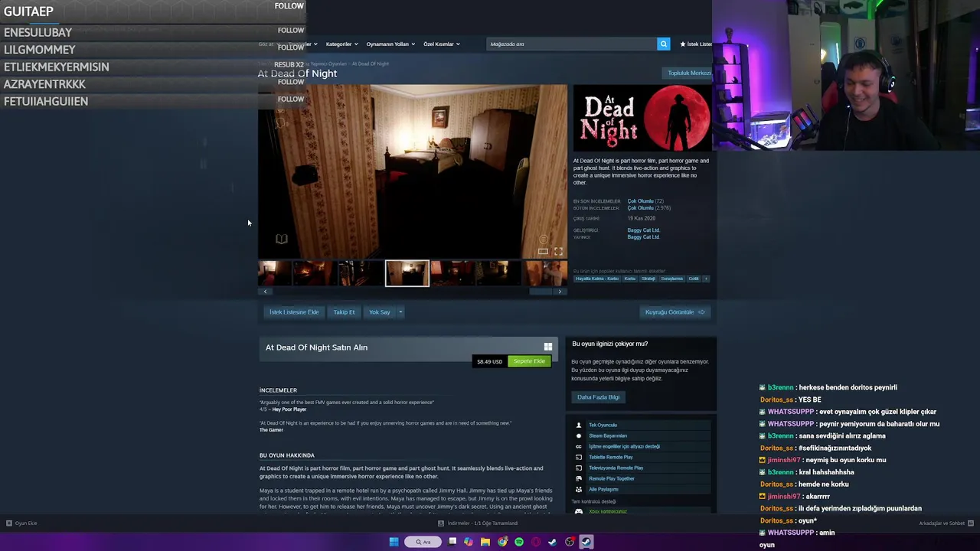Click the main bedroom screenshot image
Screen dimensions: 980x551
[x=413, y=171]
